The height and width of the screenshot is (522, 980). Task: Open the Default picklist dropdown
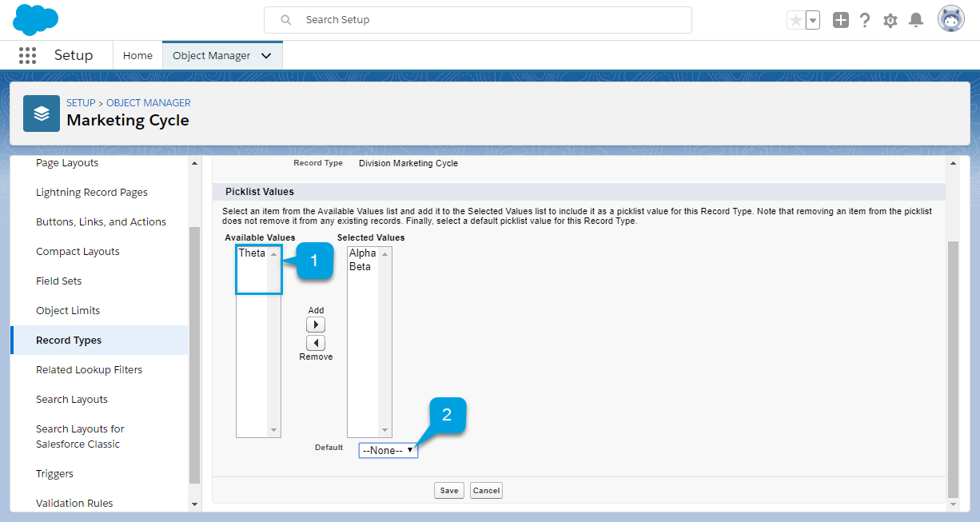[388, 450]
